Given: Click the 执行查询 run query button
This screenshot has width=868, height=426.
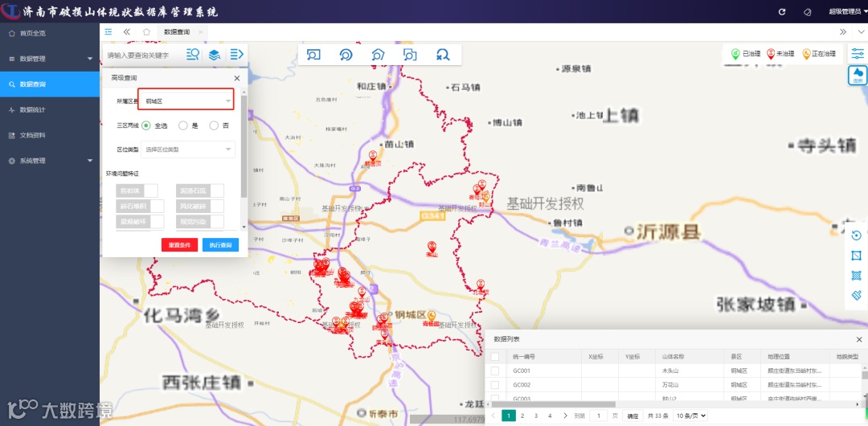Looking at the screenshot, I should (220, 245).
